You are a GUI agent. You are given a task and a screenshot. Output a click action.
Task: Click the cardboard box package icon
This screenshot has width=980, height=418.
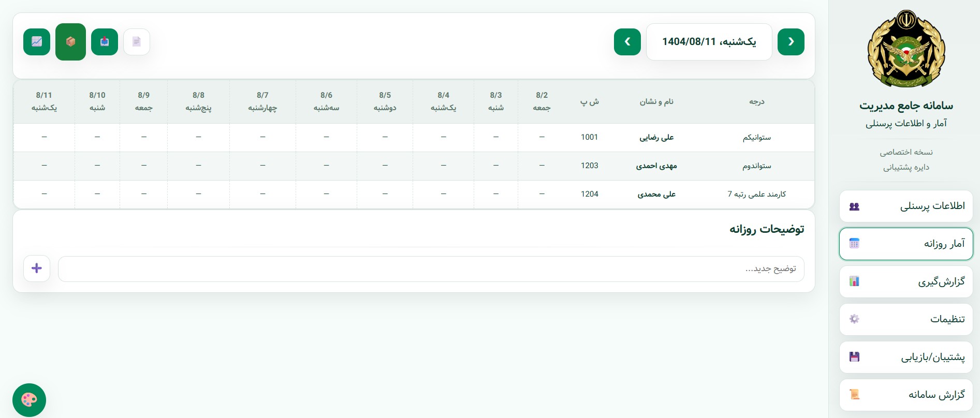click(70, 42)
